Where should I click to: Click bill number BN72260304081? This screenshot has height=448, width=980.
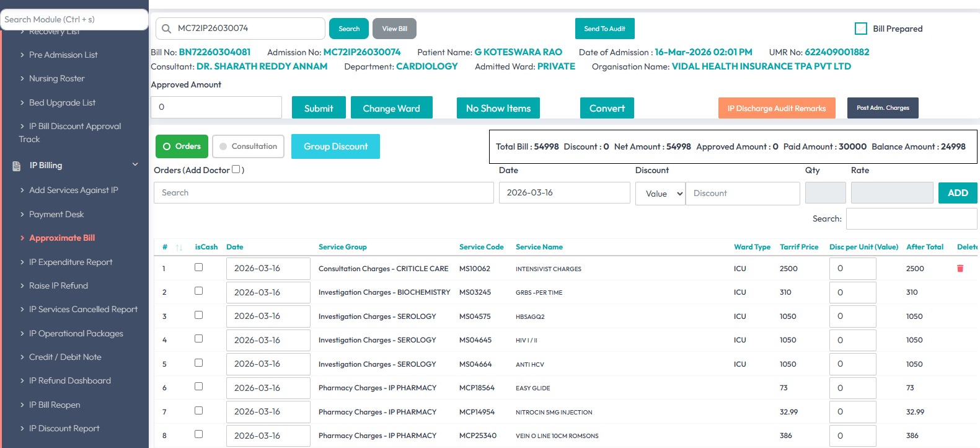(214, 52)
